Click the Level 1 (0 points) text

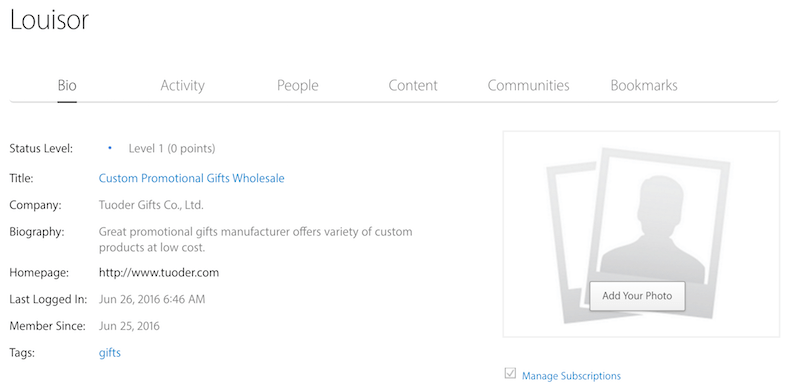coord(172,149)
